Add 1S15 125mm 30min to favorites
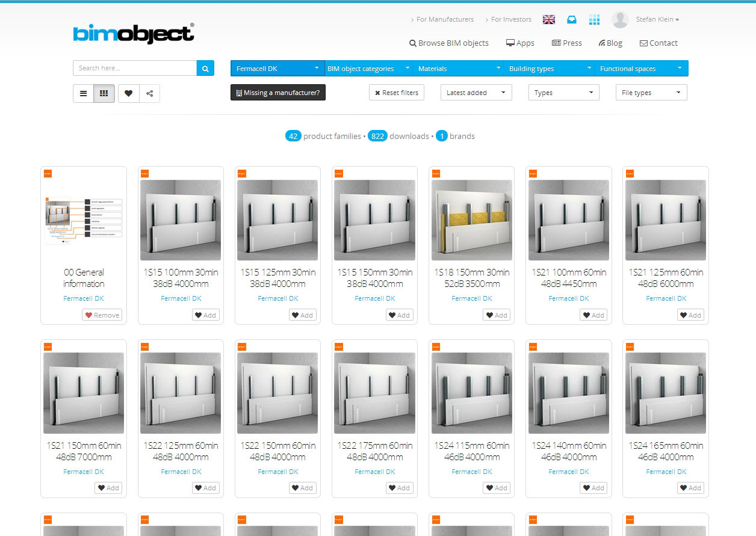This screenshot has width=756, height=536. (x=302, y=315)
